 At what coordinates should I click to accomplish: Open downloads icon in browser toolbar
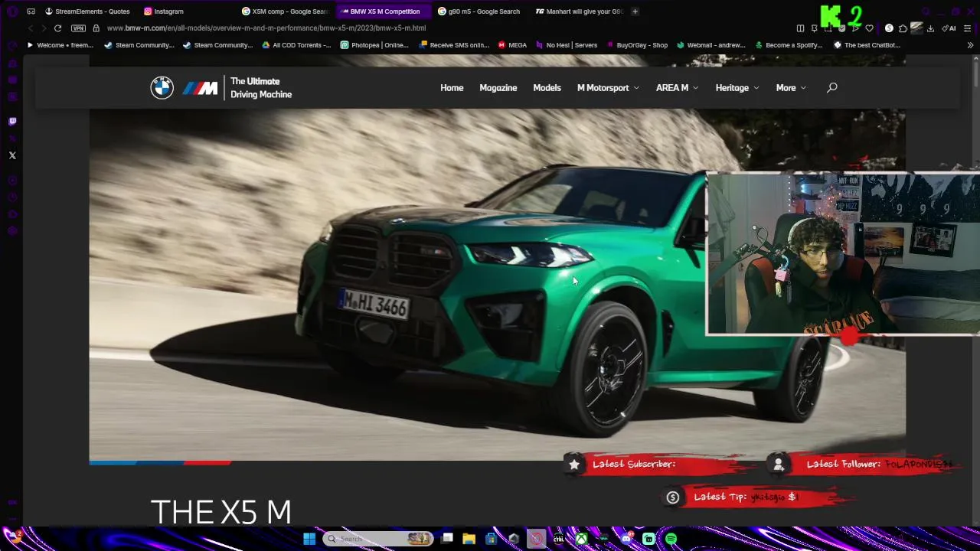point(930,28)
